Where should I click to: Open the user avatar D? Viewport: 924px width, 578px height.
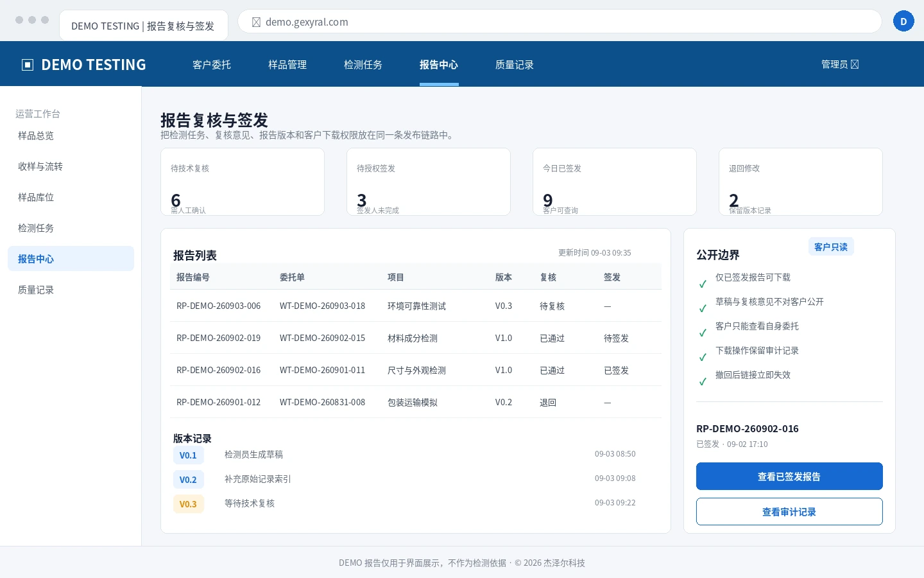(x=903, y=21)
